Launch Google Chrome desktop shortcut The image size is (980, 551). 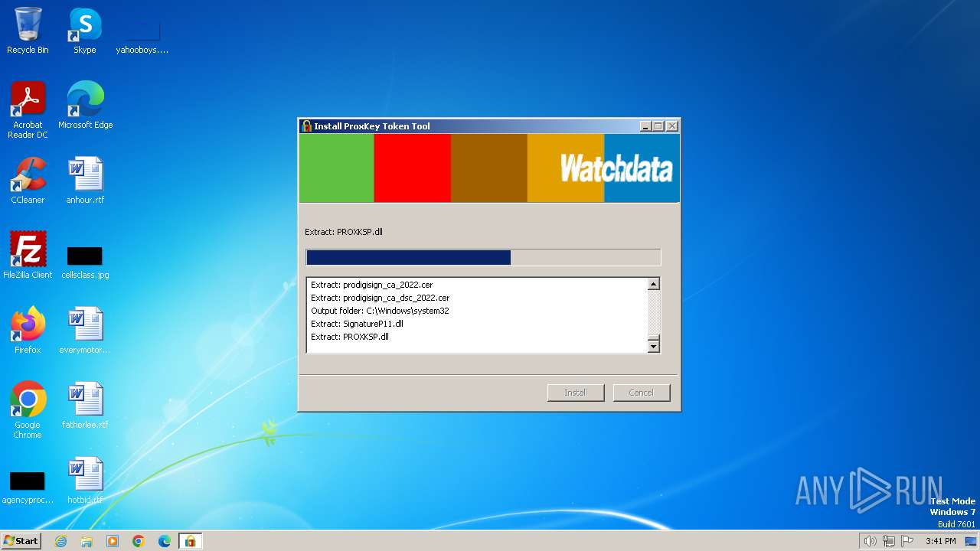tap(28, 409)
